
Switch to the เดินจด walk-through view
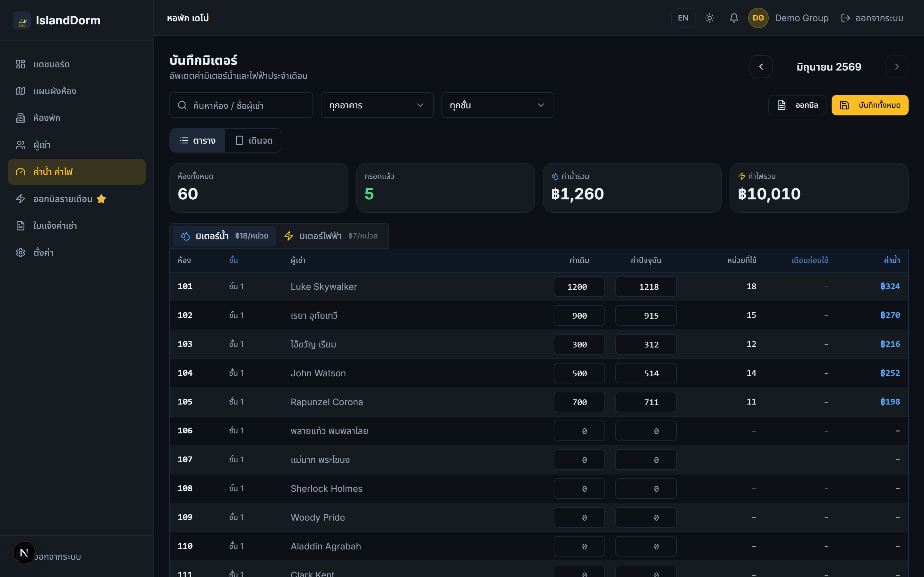click(253, 140)
